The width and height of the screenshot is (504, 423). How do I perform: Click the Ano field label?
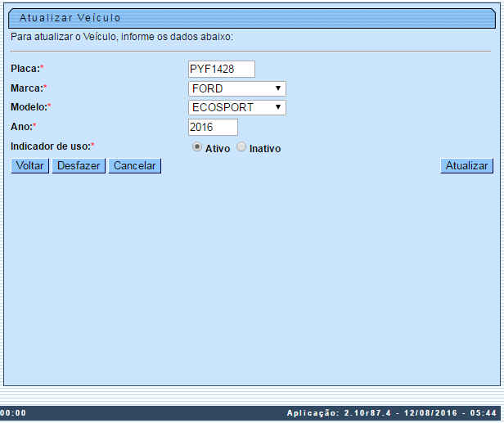(x=21, y=126)
